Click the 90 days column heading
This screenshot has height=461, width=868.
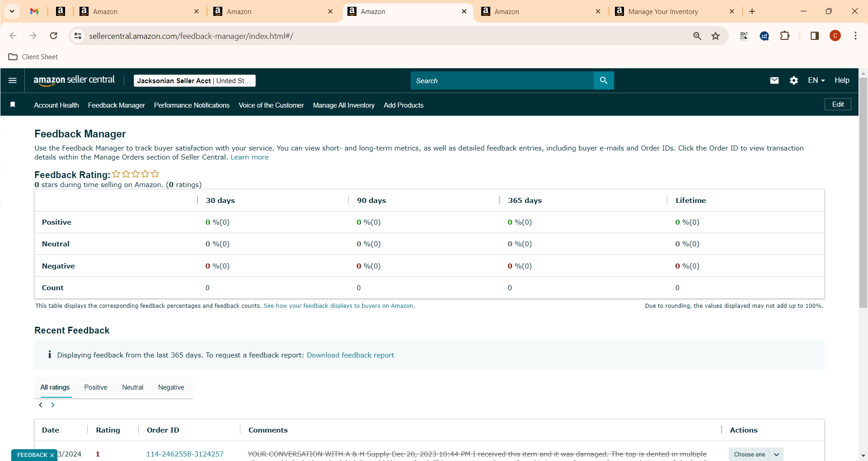(371, 201)
